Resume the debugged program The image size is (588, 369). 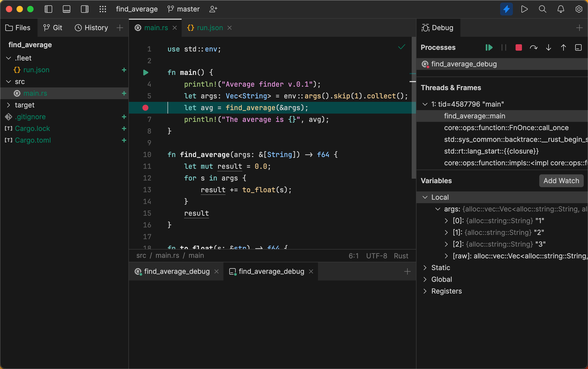[x=489, y=47]
